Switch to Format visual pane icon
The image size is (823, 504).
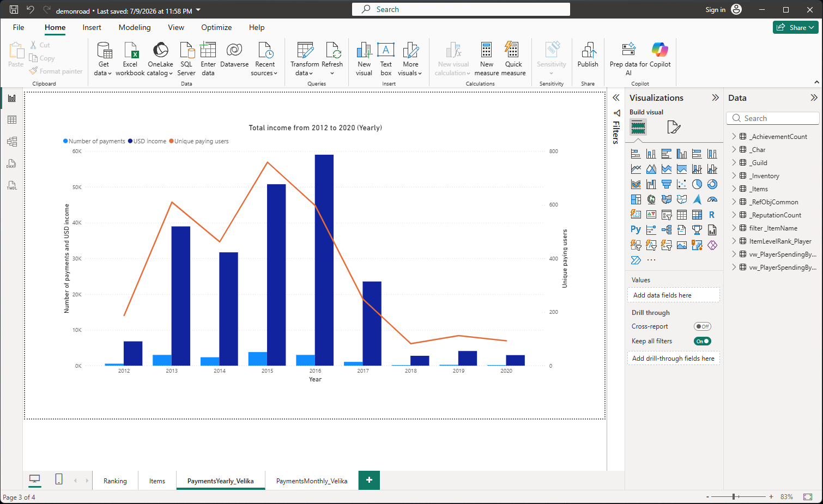[674, 127]
